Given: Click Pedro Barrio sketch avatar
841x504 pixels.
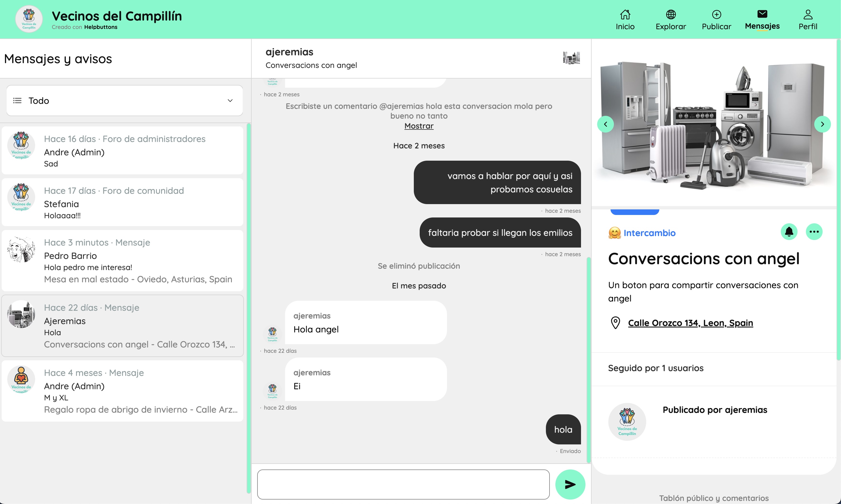Looking at the screenshot, I should [x=21, y=249].
